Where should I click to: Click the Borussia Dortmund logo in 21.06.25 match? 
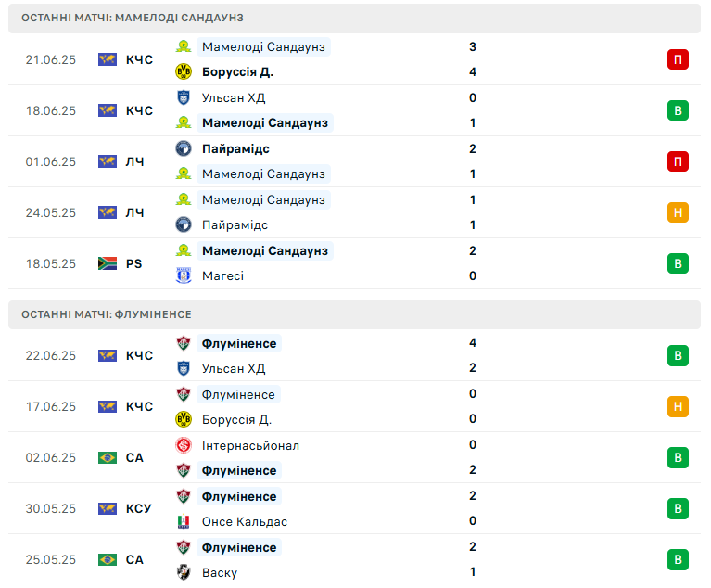pos(184,71)
